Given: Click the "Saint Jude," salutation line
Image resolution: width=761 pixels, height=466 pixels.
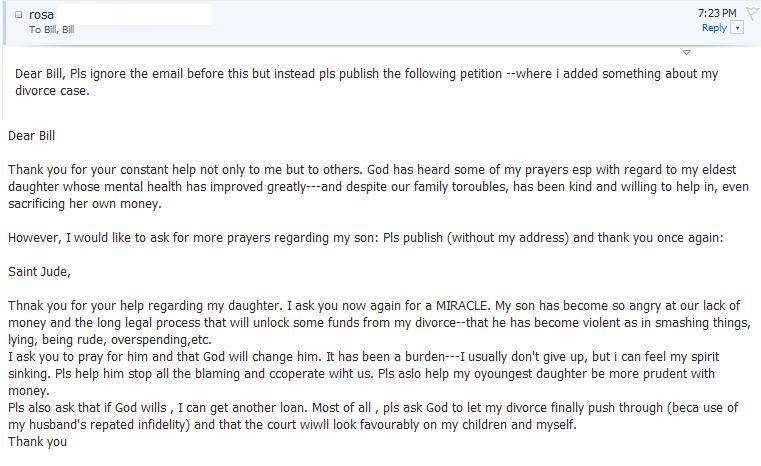Looking at the screenshot, I should click(39, 271).
